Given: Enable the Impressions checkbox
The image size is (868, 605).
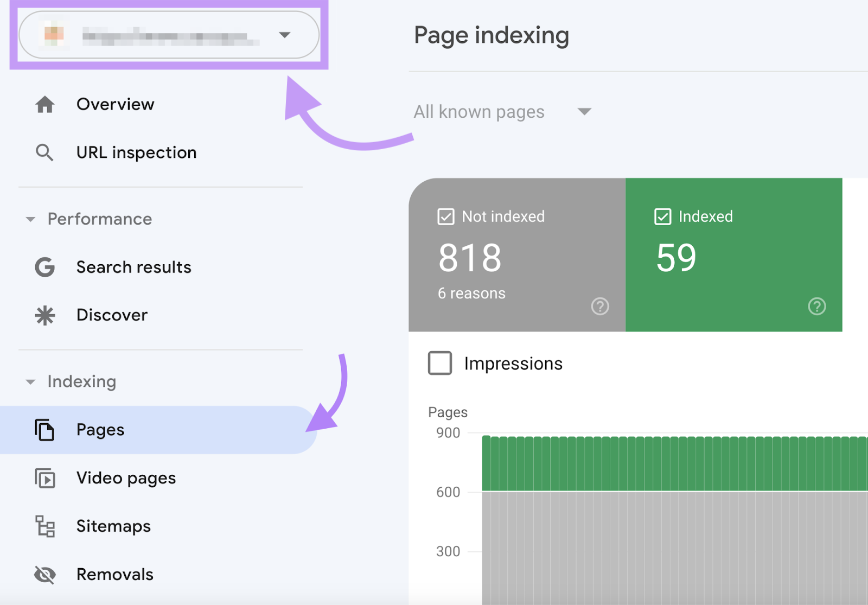Looking at the screenshot, I should [x=440, y=364].
